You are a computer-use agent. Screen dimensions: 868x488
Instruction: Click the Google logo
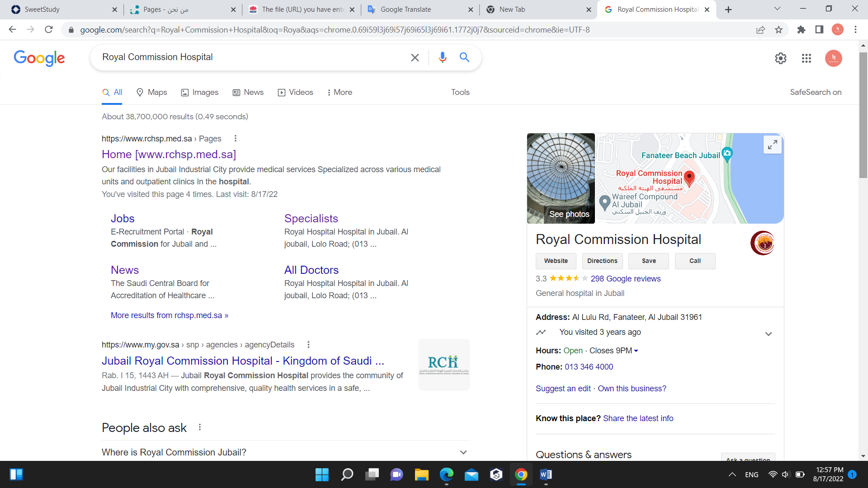39,58
